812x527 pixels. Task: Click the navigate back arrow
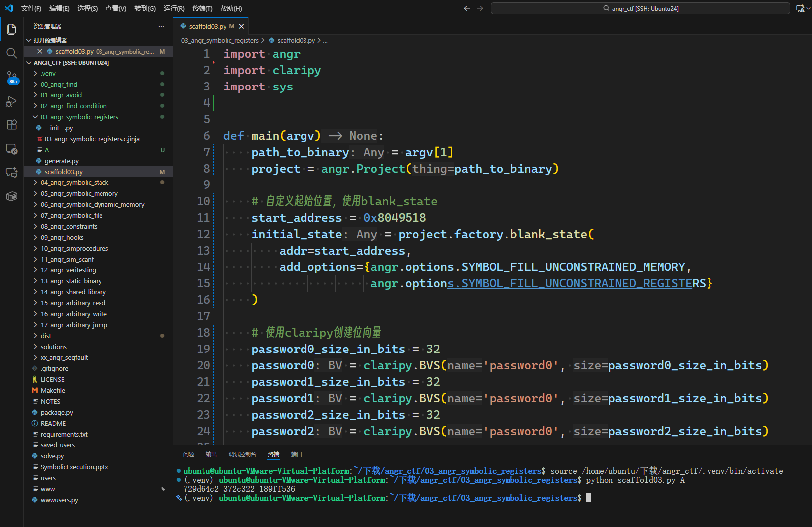tap(467, 8)
